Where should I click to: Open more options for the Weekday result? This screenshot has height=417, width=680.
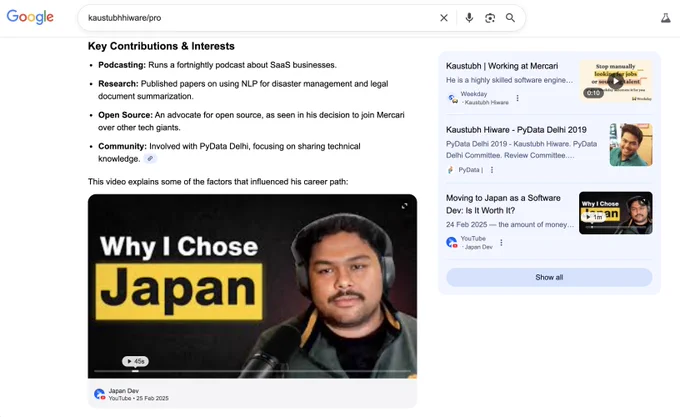click(517, 98)
